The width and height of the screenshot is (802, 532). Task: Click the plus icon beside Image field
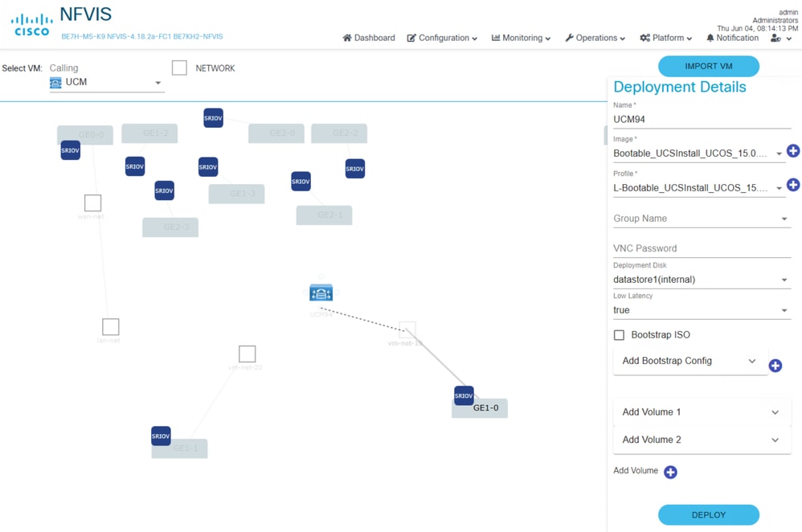coord(793,151)
